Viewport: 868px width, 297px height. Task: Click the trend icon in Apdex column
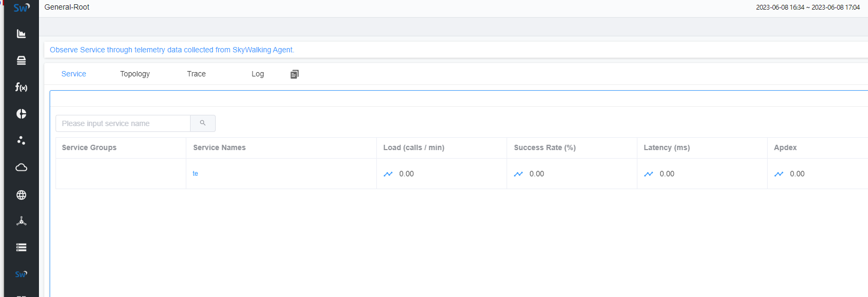(x=779, y=174)
